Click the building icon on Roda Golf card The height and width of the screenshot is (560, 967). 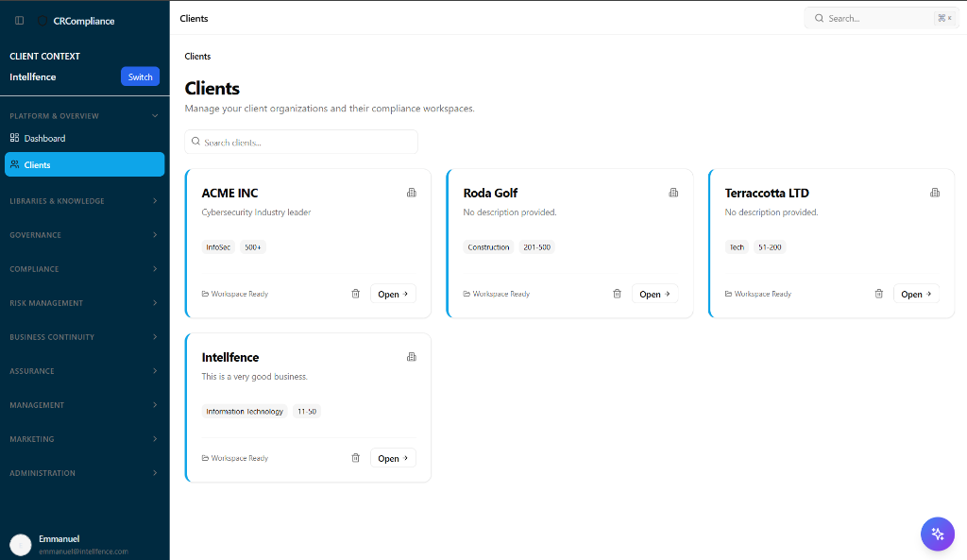click(673, 193)
